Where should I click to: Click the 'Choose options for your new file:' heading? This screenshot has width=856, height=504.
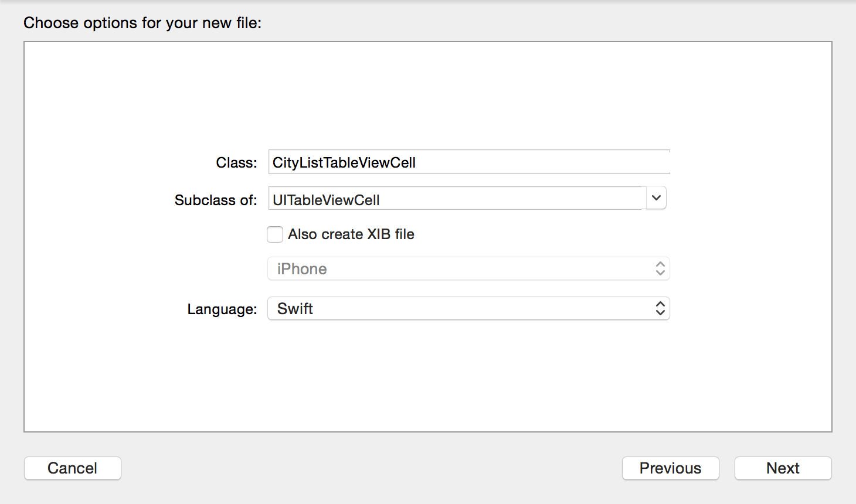(142, 23)
